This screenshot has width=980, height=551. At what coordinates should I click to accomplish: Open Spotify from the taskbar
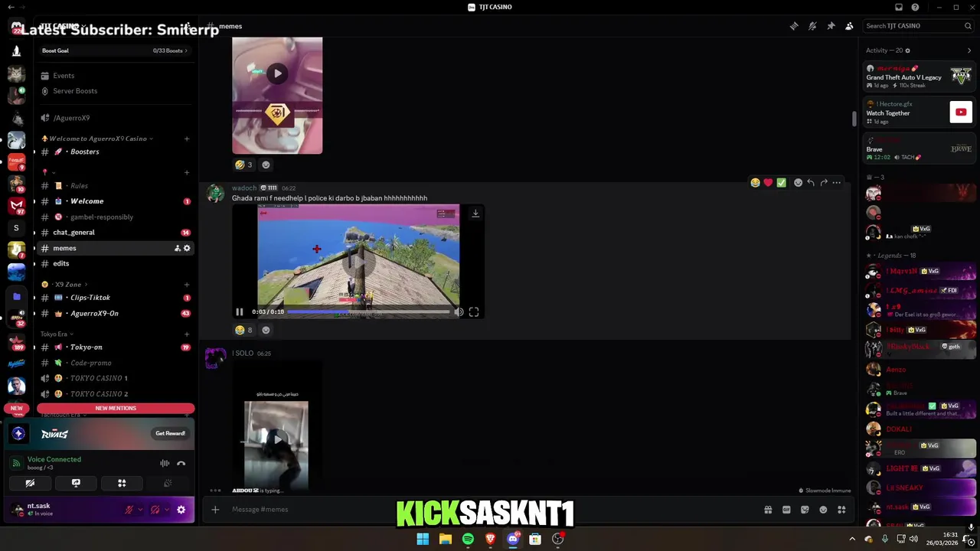pos(468,539)
